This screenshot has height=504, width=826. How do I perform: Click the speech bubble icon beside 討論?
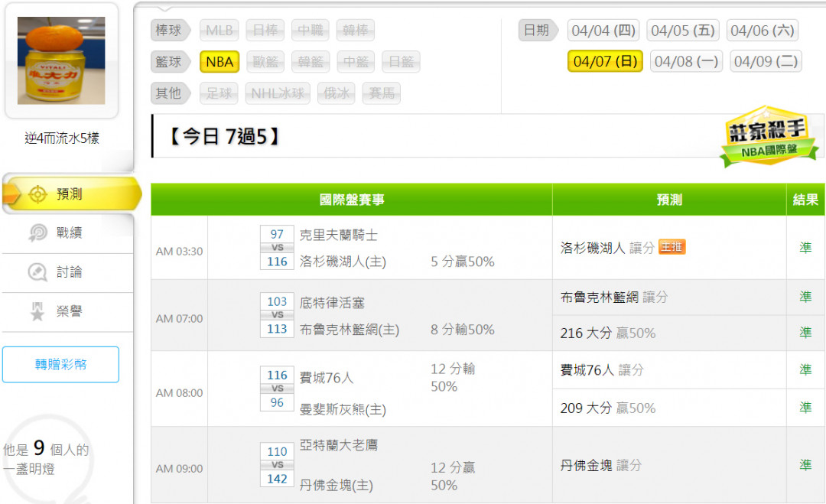(37, 272)
